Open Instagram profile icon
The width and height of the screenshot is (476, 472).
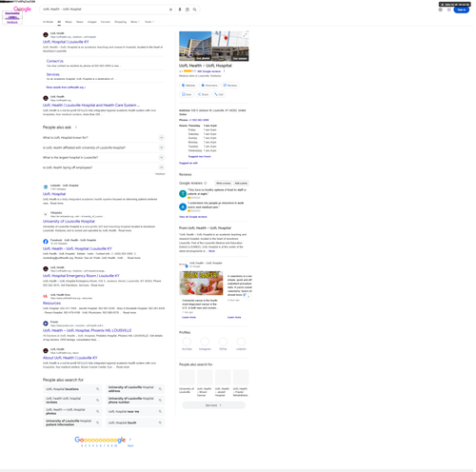pos(205,342)
